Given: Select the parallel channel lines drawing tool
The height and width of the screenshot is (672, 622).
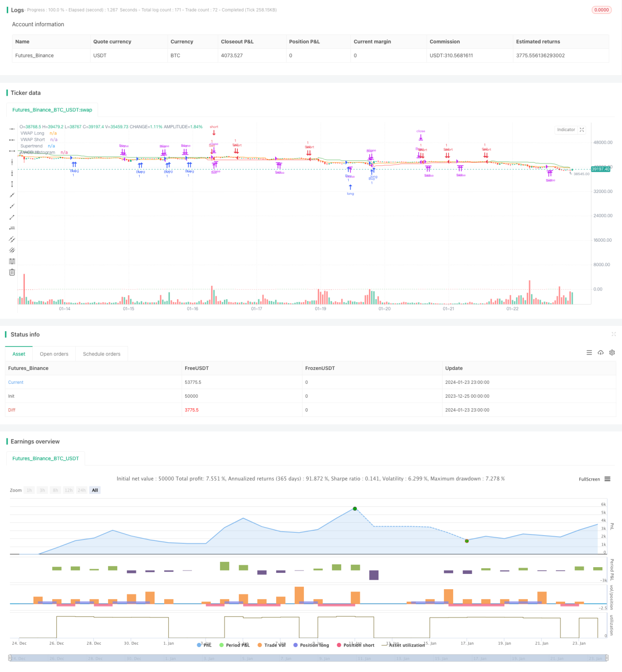Looking at the screenshot, I should pyautogui.click(x=12, y=239).
